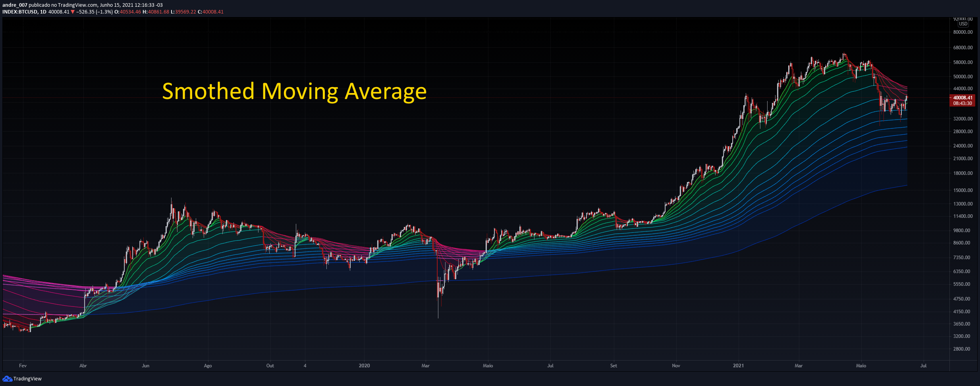This screenshot has width=980, height=386.
Task: Click the Smothed Moving Average title text
Action: click(294, 91)
